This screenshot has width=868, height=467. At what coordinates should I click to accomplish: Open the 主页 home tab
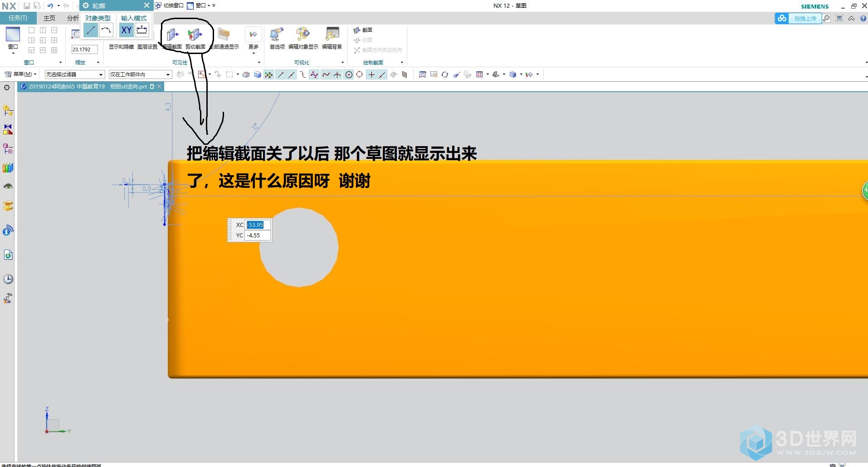pos(49,18)
